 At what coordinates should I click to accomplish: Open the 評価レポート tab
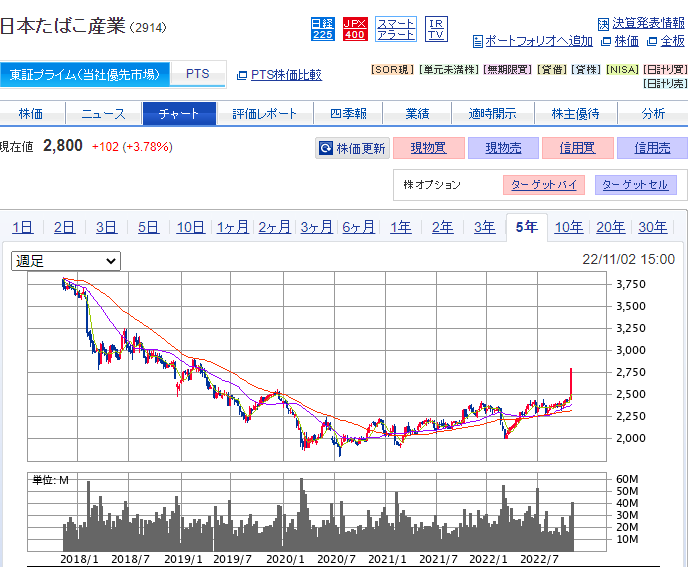265,114
